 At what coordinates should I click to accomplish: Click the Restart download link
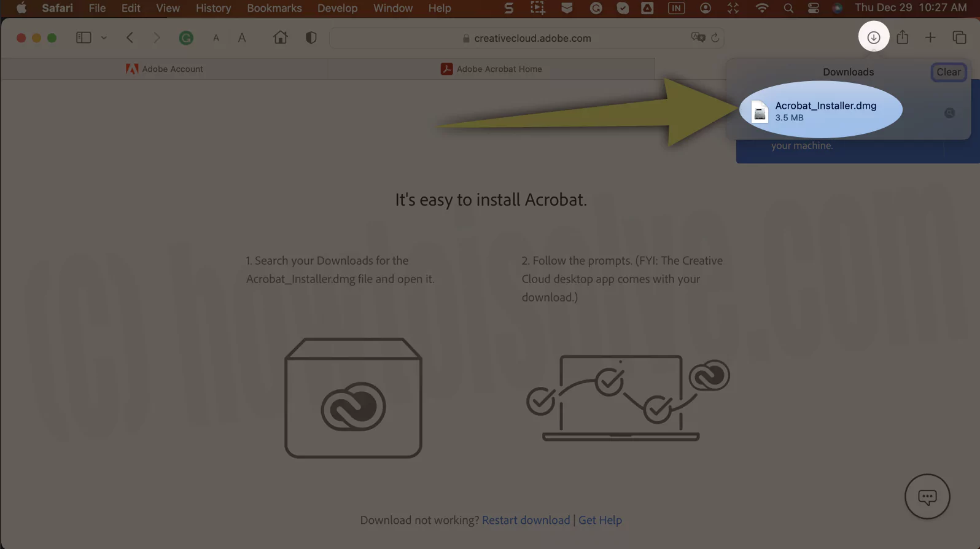pos(526,520)
